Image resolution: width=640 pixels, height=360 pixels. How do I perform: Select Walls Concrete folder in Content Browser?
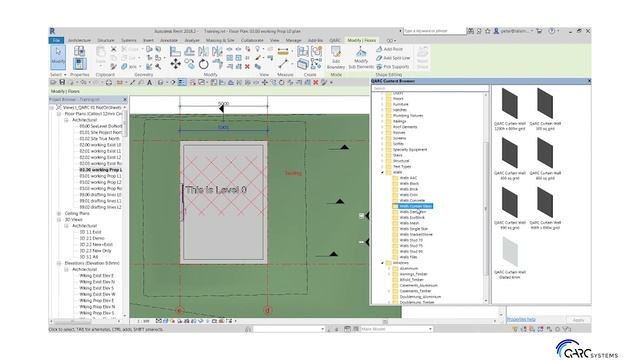click(x=409, y=201)
